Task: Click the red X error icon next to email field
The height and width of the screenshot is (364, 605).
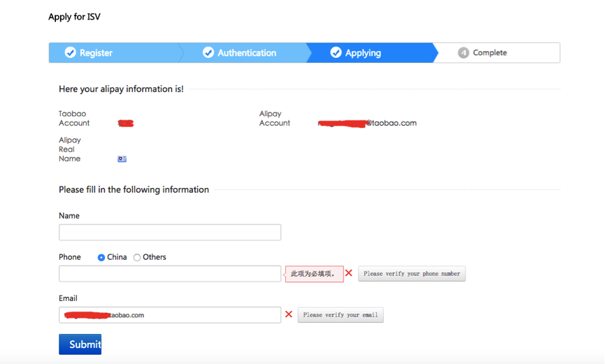Action: pyautogui.click(x=289, y=314)
